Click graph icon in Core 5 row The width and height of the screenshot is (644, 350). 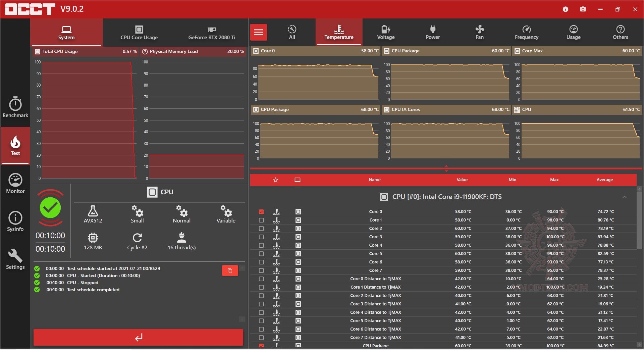coord(276,254)
